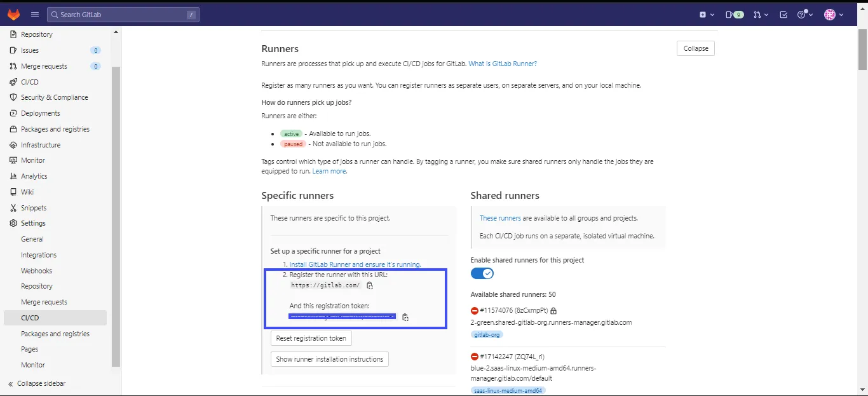Click the Settings gear icon in the sidebar
The image size is (868, 396).
13,223
